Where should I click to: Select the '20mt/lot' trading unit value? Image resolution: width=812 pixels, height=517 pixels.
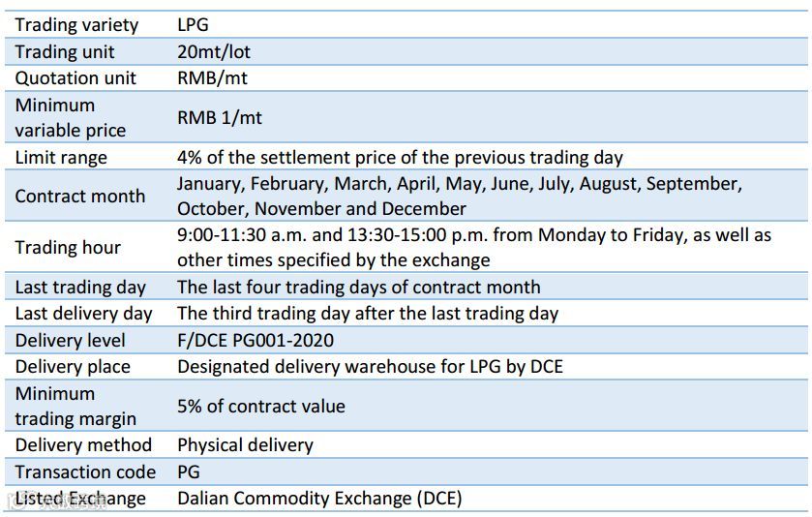pyautogui.click(x=213, y=51)
